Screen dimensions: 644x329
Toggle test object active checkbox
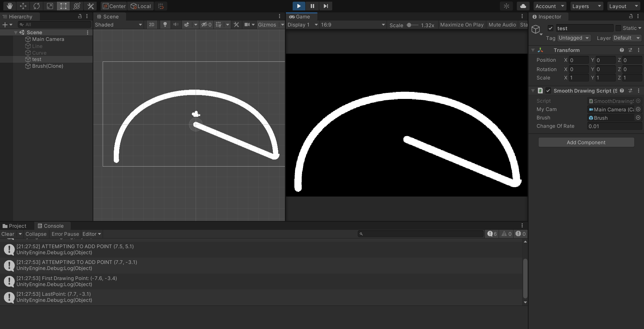click(550, 28)
